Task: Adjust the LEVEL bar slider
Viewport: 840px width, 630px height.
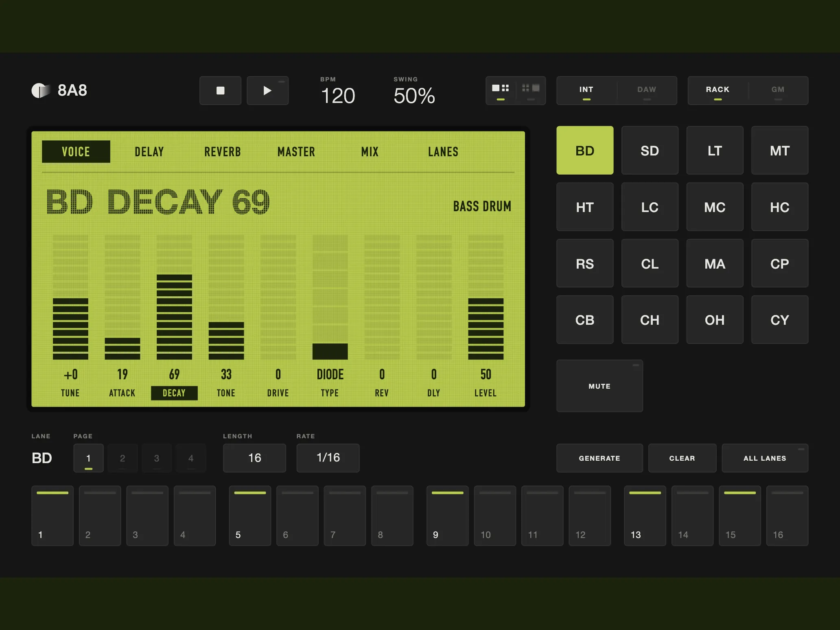Action: [x=486, y=297]
